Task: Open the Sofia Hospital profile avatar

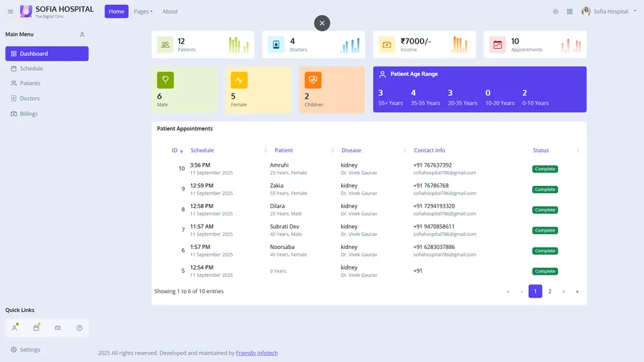Action: [585, 11]
